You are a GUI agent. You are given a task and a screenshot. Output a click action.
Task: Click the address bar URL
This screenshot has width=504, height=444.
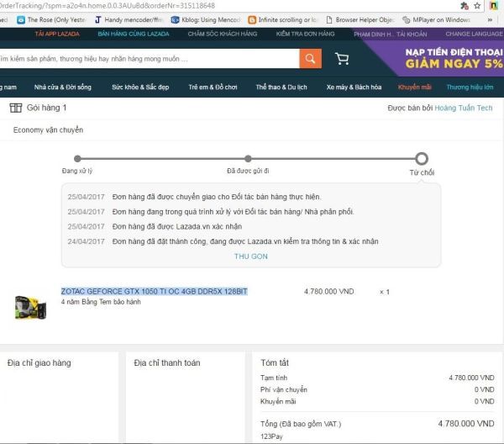click(108, 6)
